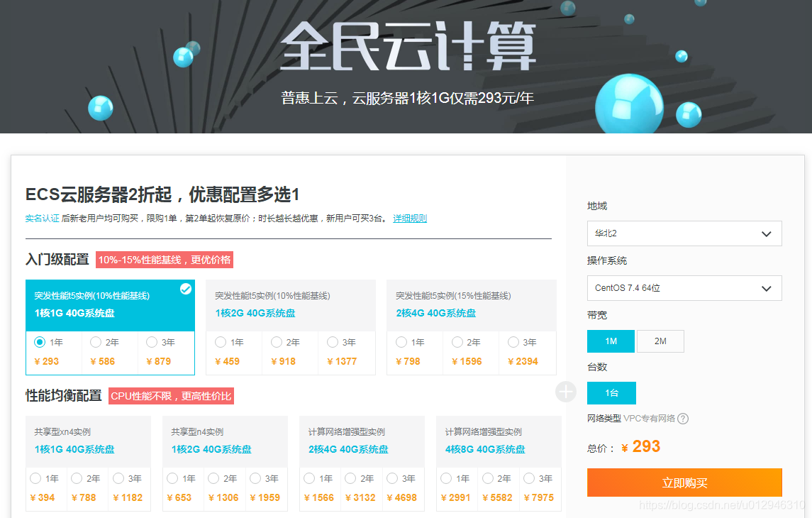Select 2年 radio priced ¥918
812x518 pixels.
tap(276, 342)
